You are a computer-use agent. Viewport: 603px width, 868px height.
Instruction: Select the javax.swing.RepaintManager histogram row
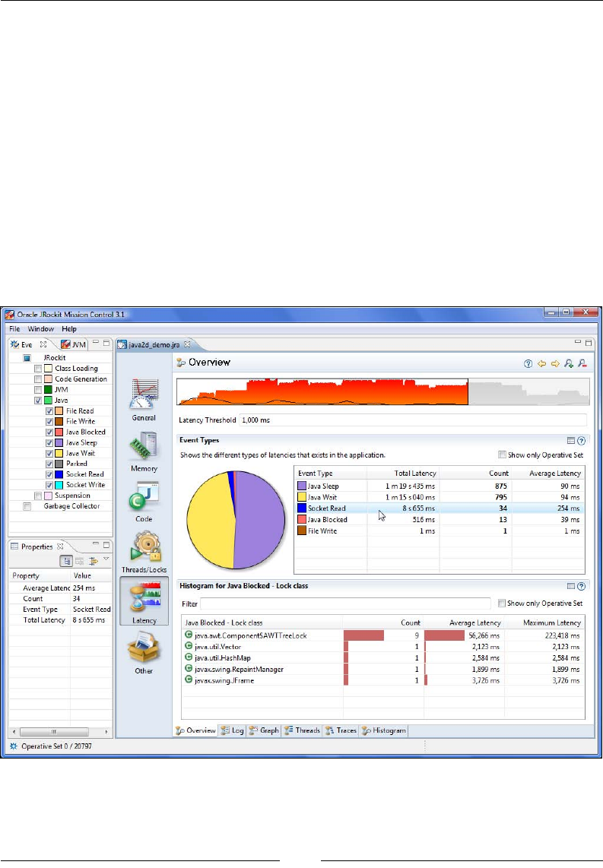click(382, 670)
